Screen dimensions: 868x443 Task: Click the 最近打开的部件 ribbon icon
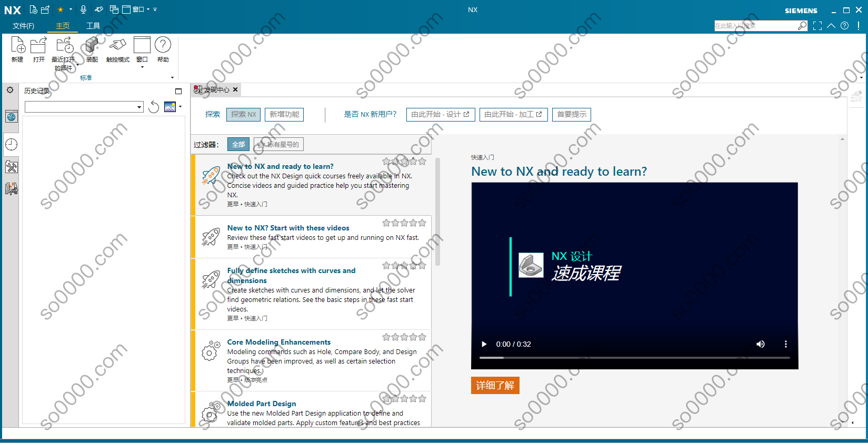(x=64, y=45)
